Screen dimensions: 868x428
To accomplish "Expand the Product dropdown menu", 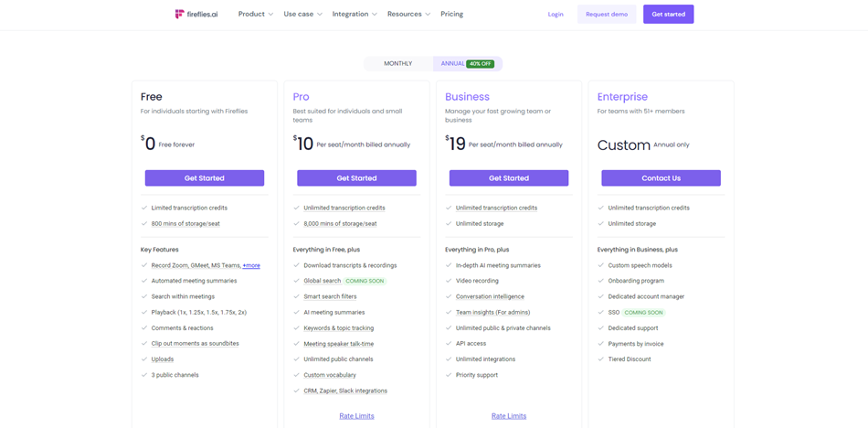I will pyautogui.click(x=256, y=15).
